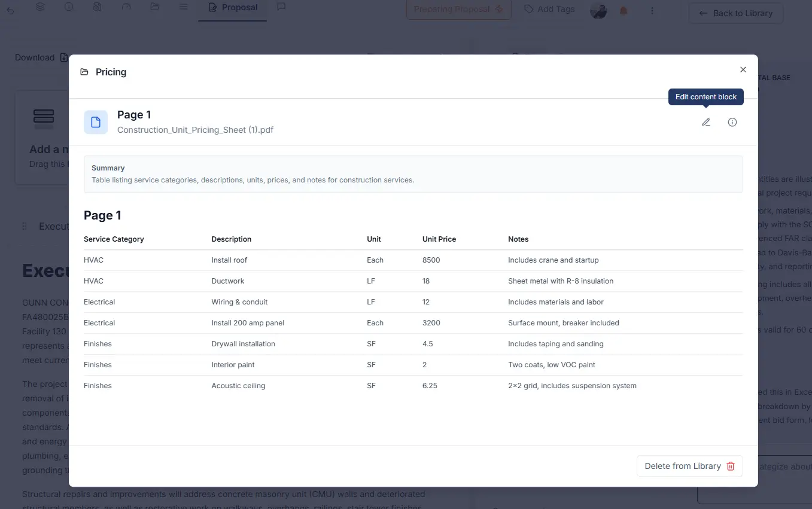The image size is (812, 509).
Task: Click the notification bell icon
Action: 623,11
